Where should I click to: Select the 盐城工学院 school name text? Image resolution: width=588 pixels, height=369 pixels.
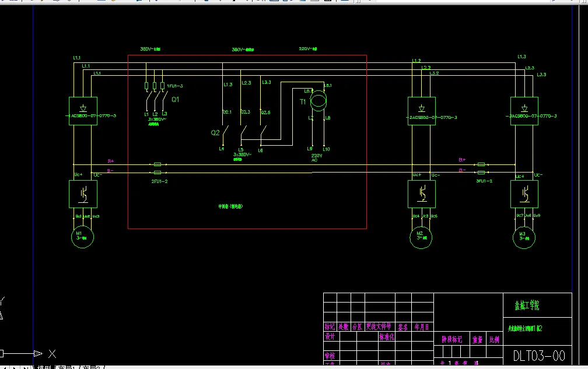[527, 305]
